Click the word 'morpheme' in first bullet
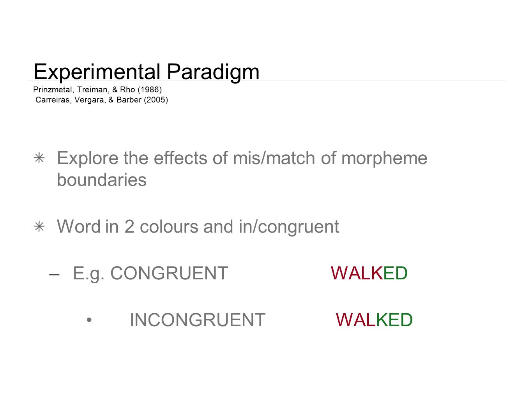Screen dimensions: 532x399 point(384,159)
